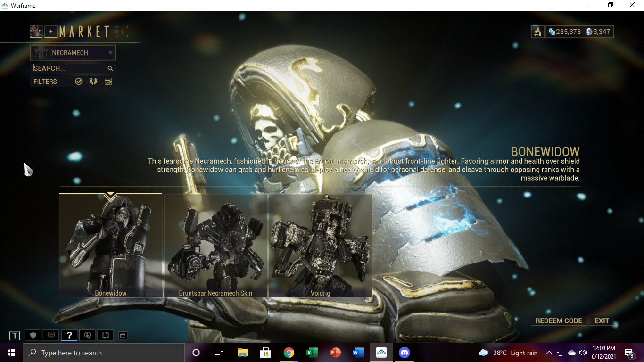Screen dimensions: 644x362
Task: Expand the Necramech category dropdown
Action: pyautogui.click(x=73, y=53)
